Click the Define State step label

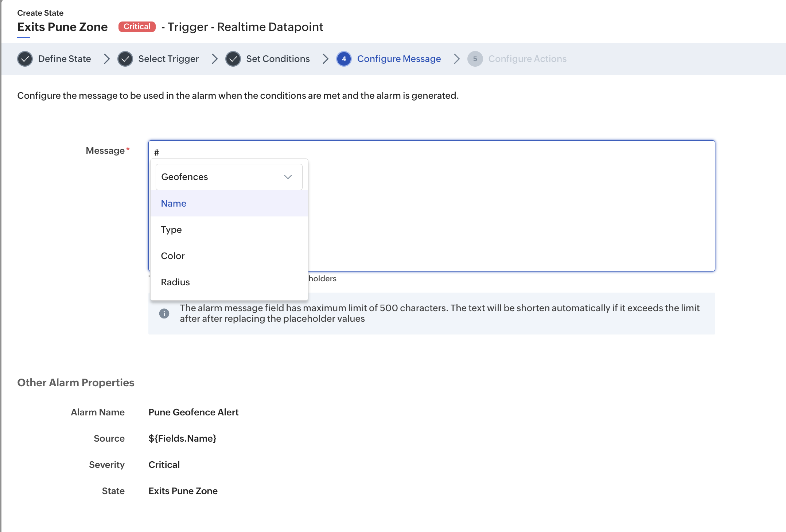65,59
